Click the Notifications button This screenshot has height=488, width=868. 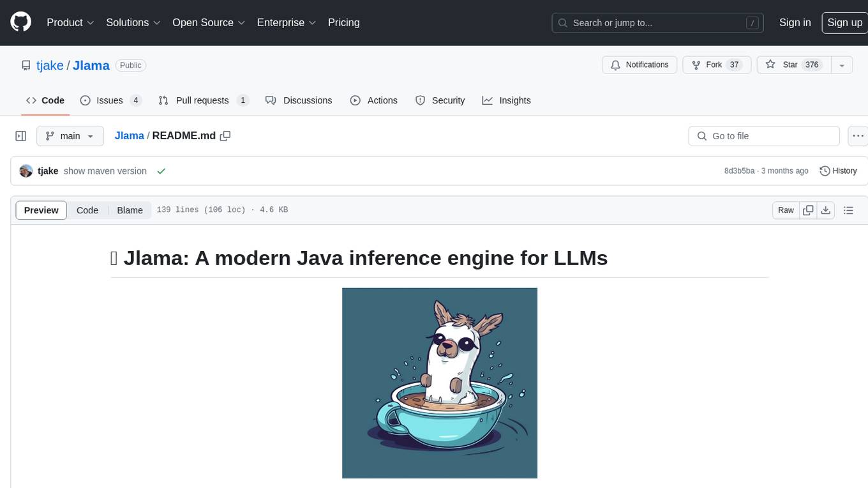[x=640, y=65]
